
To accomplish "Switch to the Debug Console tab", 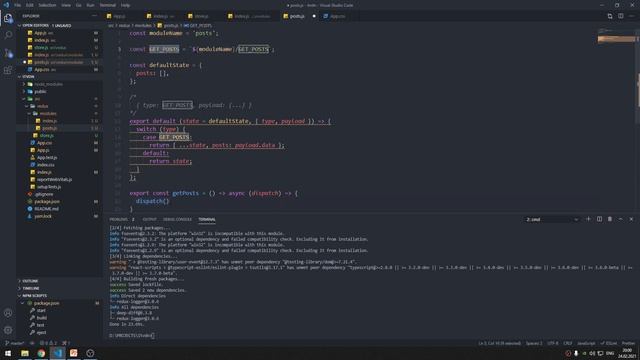I will [x=177, y=220].
